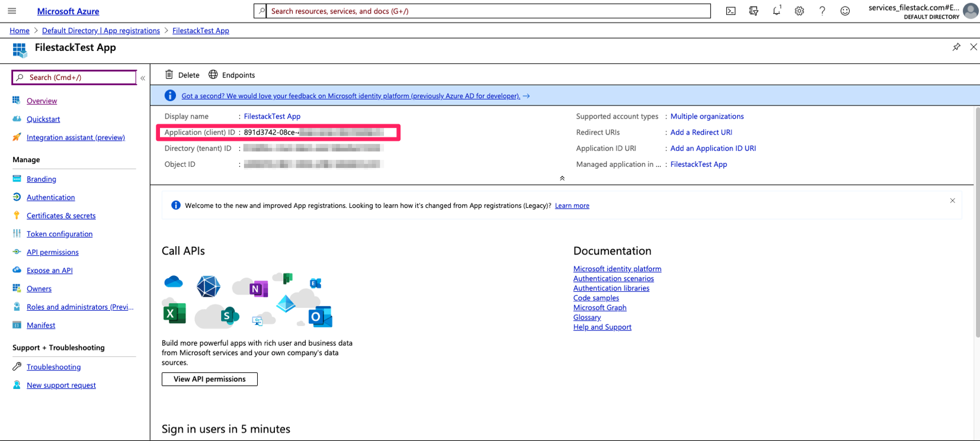Collapse the left sidebar menu
Image resolution: width=980 pixels, height=441 pixels.
[x=143, y=78]
